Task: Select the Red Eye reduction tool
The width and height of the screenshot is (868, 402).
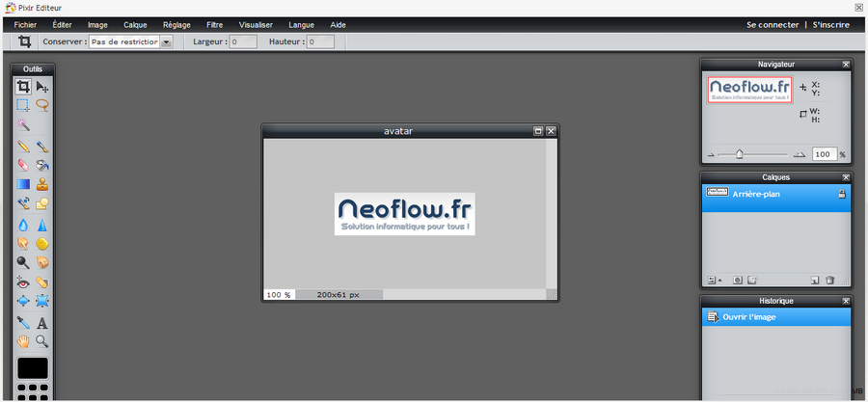Action: click(x=23, y=282)
